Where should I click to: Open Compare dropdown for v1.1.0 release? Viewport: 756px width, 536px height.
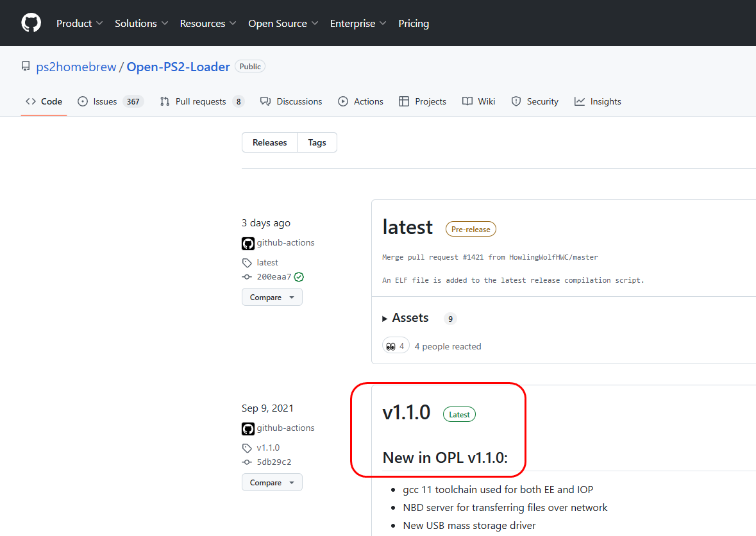point(272,483)
